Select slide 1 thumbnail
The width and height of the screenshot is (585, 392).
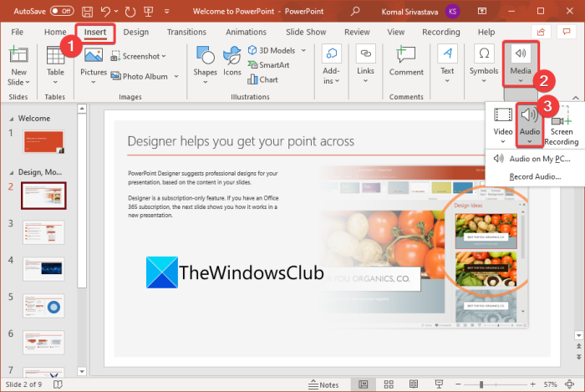(x=43, y=142)
